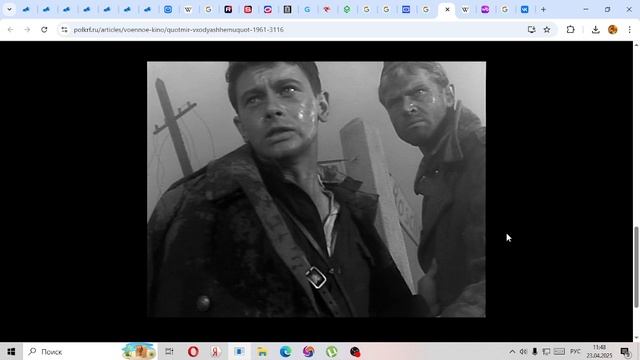The width and height of the screenshot is (640, 360).
Task: Close the active browser tab
Action: coord(447,9)
